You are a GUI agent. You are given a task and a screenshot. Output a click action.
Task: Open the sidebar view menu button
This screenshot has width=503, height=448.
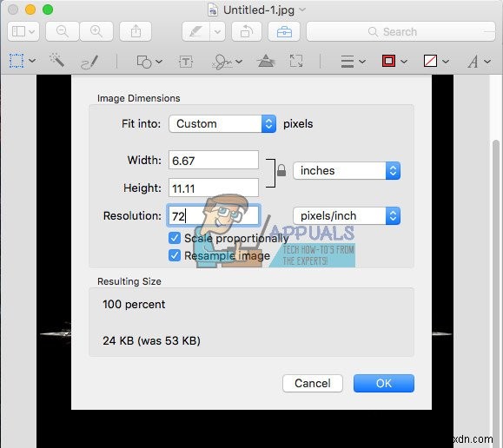(23, 31)
